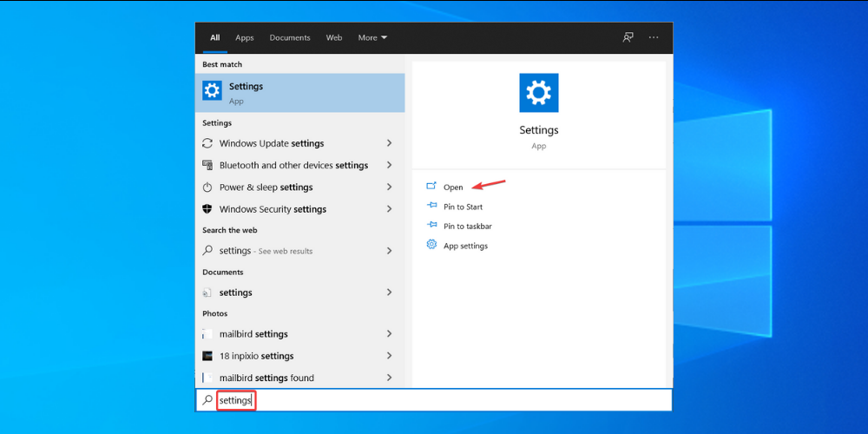Click the settings document file icon
Viewport: 868px width, 434px height.
click(x=207, y=293)
